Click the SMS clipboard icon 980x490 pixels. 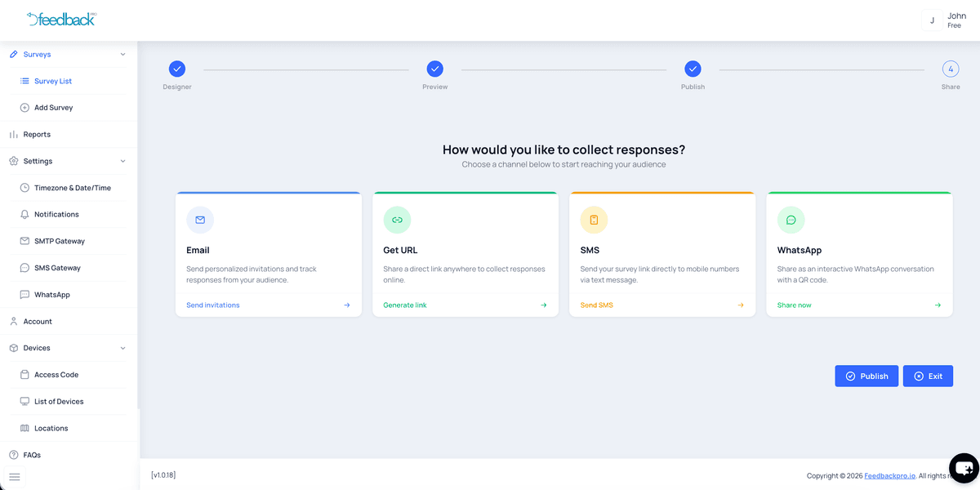(594, 220)
